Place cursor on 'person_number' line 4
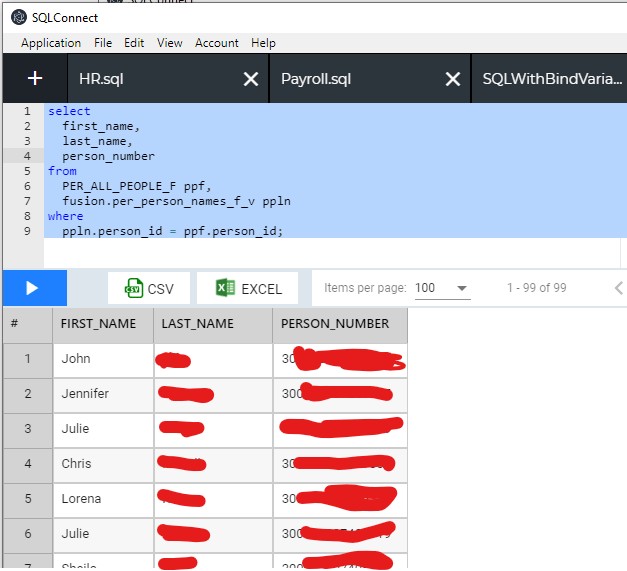 (108, 156)
